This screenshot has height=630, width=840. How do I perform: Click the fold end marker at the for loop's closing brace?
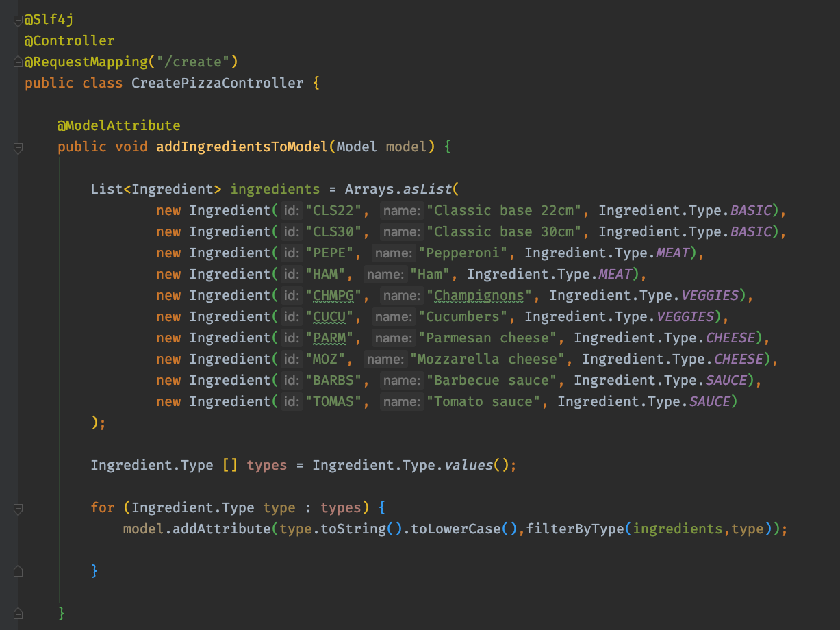coord(18,571)
